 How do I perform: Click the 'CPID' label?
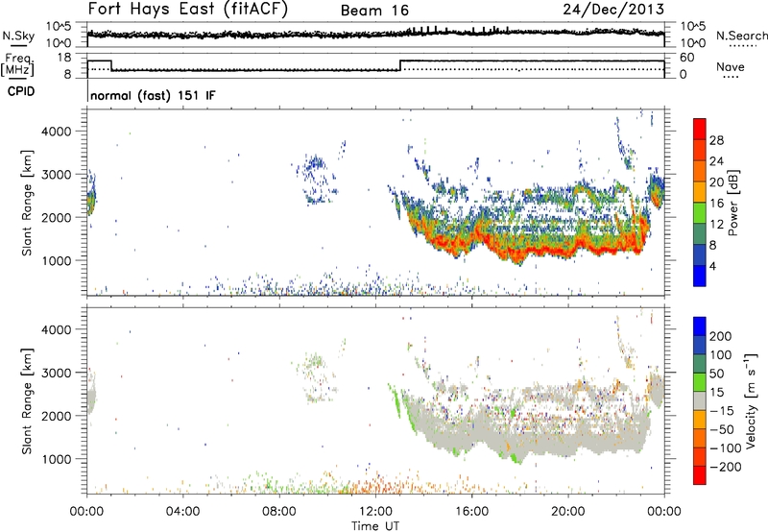[21, 91]
